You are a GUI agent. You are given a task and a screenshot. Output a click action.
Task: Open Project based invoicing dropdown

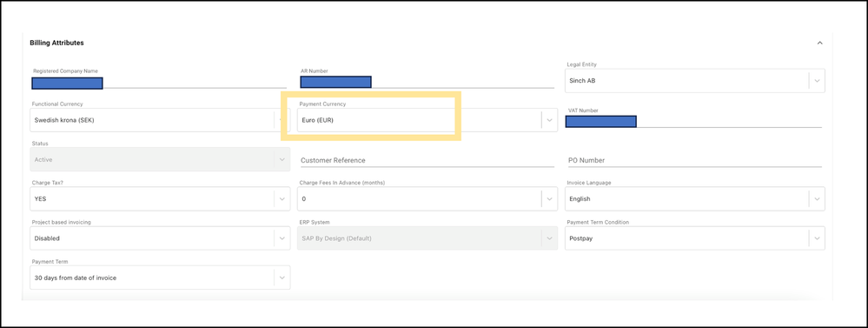click(160, 238)
